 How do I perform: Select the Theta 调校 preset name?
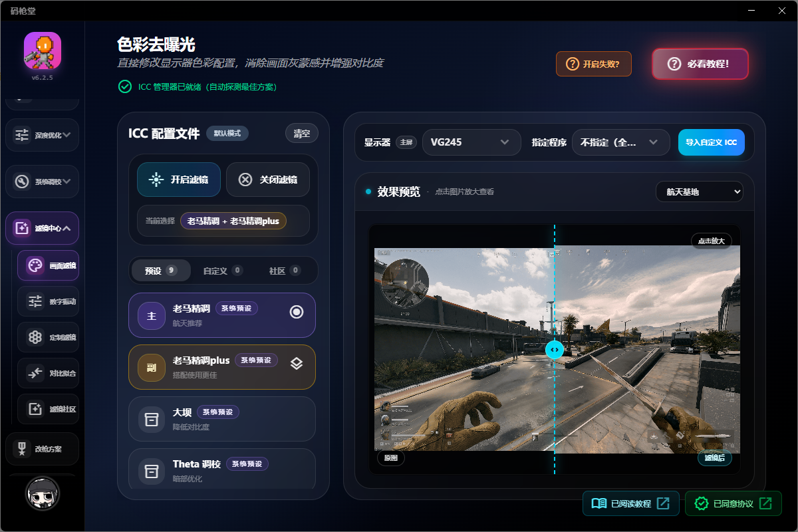(x=197, y=464)
